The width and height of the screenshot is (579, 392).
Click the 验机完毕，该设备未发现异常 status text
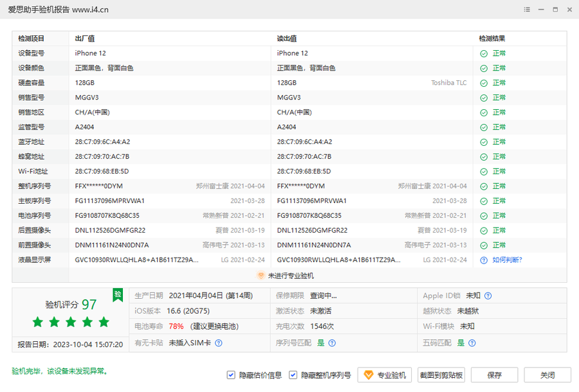coord(59,371)
